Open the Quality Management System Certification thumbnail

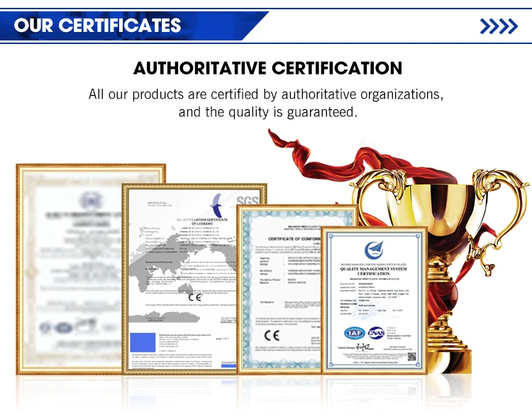374,300
